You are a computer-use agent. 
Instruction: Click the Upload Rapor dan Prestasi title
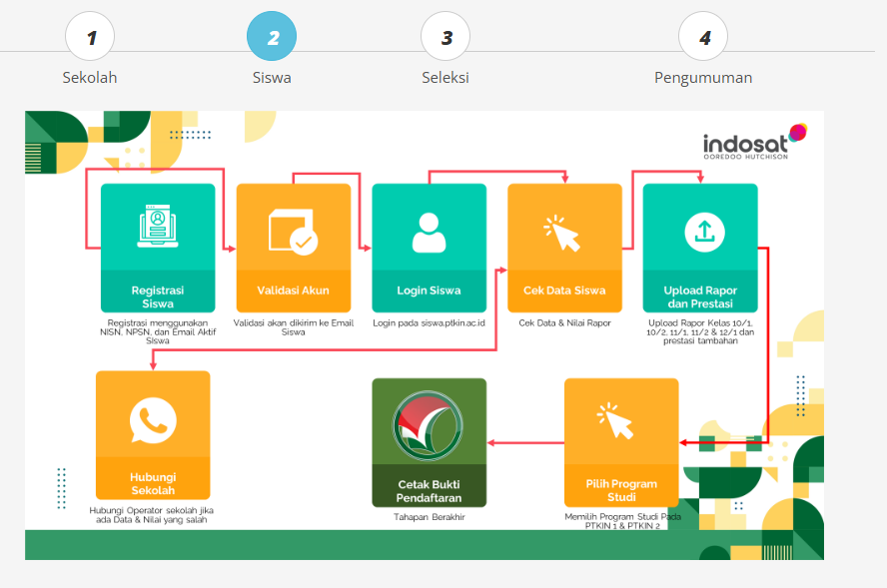(700, 296)
